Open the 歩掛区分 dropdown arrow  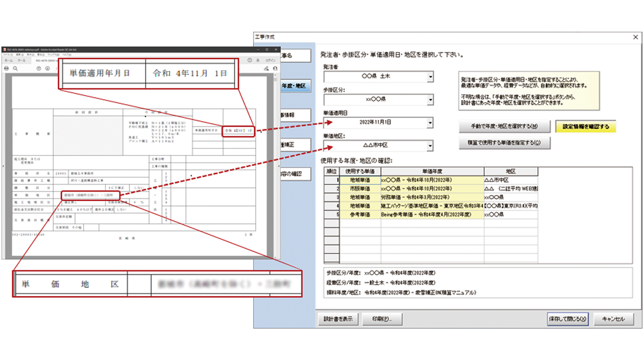point(430,99)
